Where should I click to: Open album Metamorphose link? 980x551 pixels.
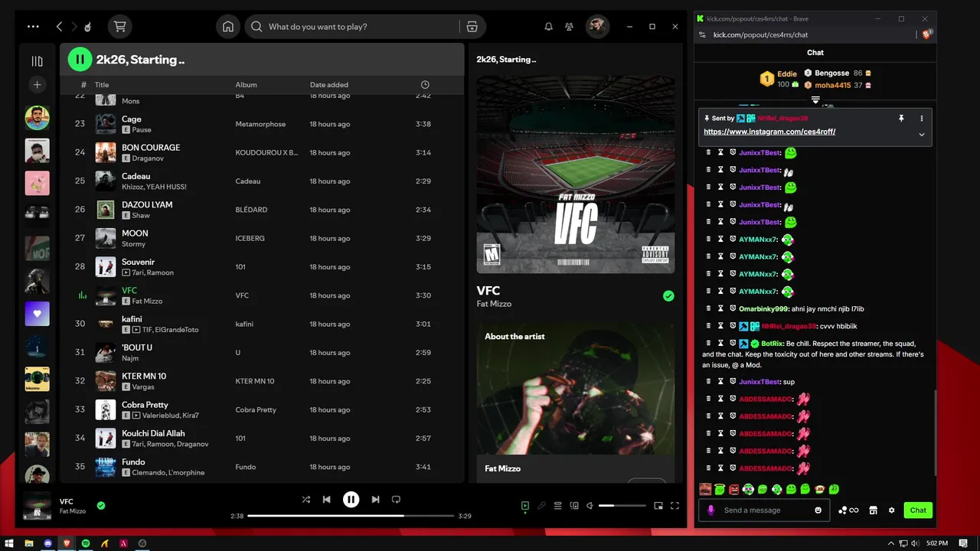(260, 124)
